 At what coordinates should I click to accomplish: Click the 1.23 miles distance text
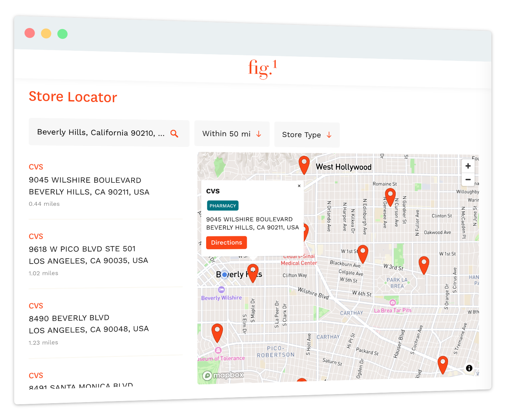(43, 342)
